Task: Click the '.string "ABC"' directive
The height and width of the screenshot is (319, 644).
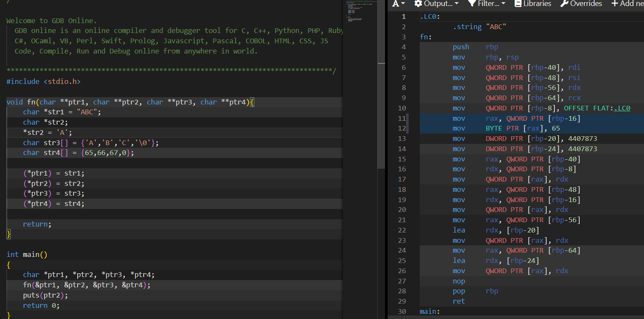Action: point(480,27)
